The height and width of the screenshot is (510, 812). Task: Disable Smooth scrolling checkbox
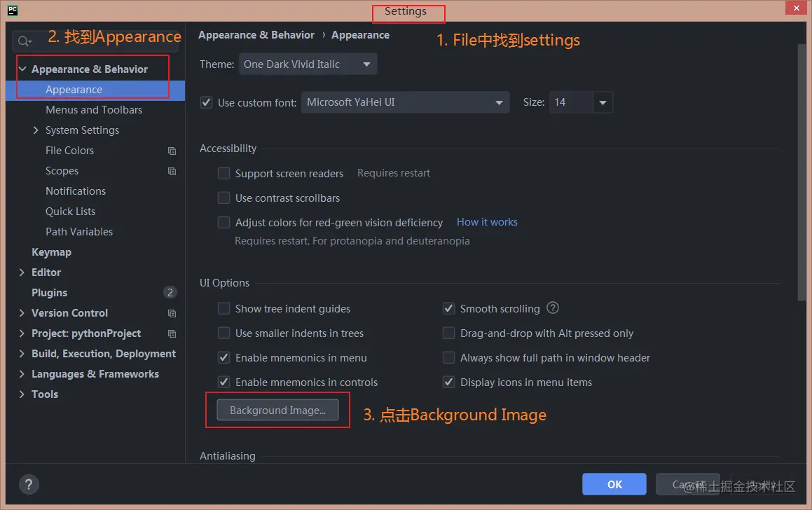click(x=448, y=308)
